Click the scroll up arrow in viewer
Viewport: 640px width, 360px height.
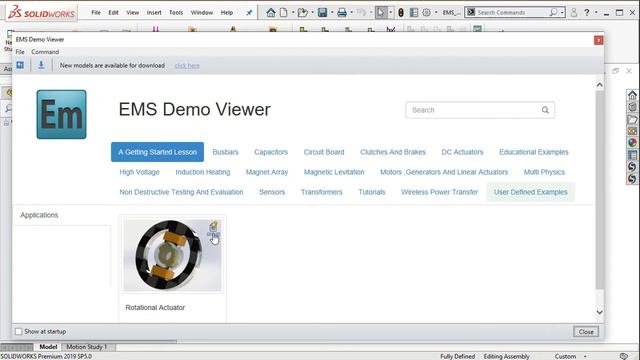[600, 85]
